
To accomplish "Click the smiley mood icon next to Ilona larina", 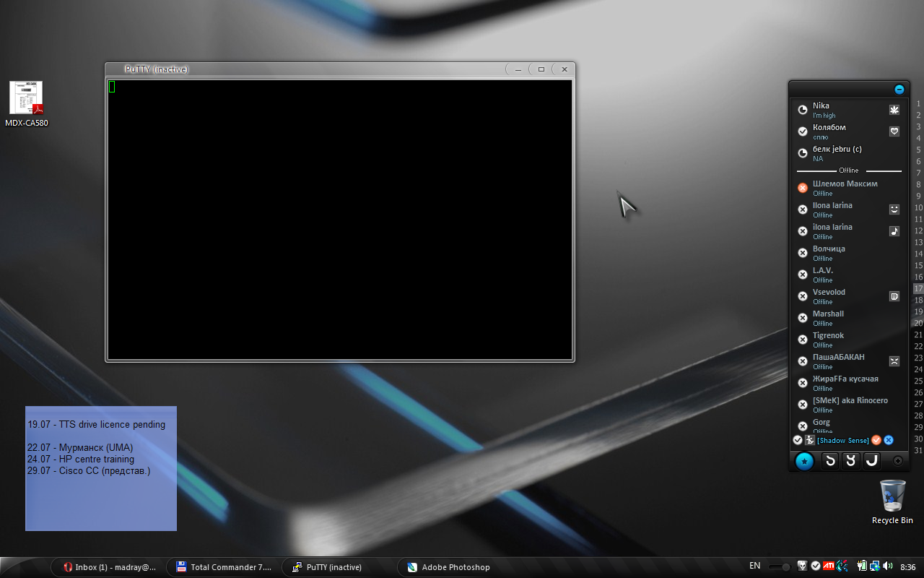I will [894, 210].
